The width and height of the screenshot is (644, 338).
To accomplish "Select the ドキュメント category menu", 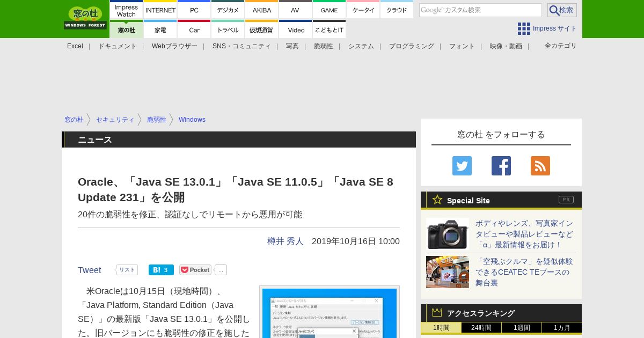I will [117, 46].
